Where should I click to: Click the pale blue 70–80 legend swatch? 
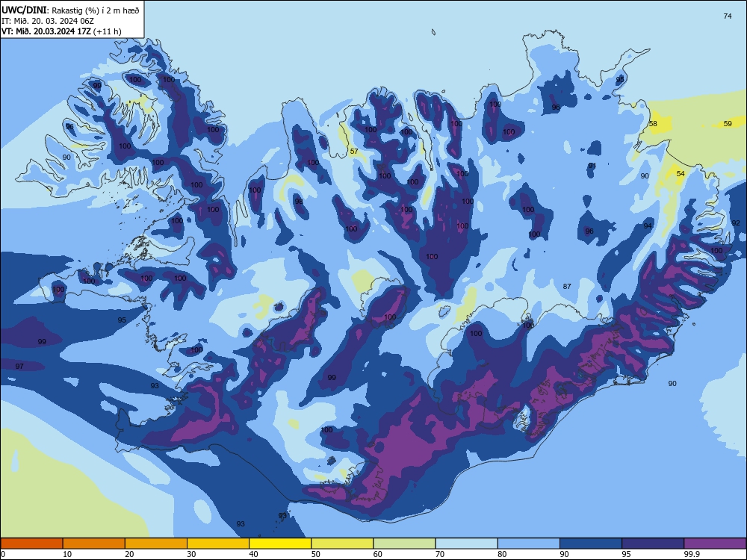pyautogui.click(x=466, y=544)
